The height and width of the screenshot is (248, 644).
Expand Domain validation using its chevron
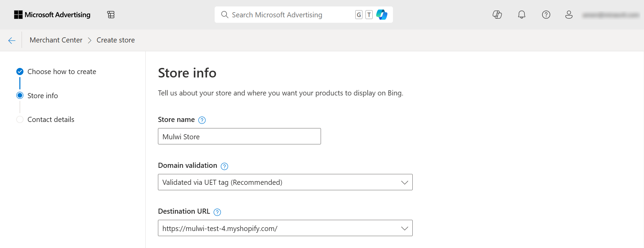(x=405, y=182)
